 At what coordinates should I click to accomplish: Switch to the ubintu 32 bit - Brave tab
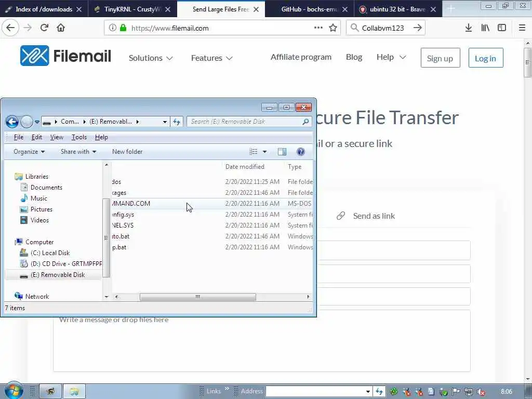(397, 9)
